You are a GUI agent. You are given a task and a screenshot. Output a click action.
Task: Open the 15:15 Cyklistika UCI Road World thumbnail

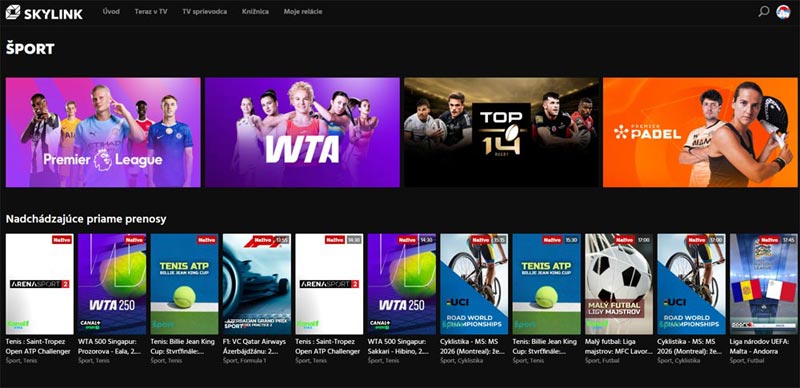click(x=474, y=284)
